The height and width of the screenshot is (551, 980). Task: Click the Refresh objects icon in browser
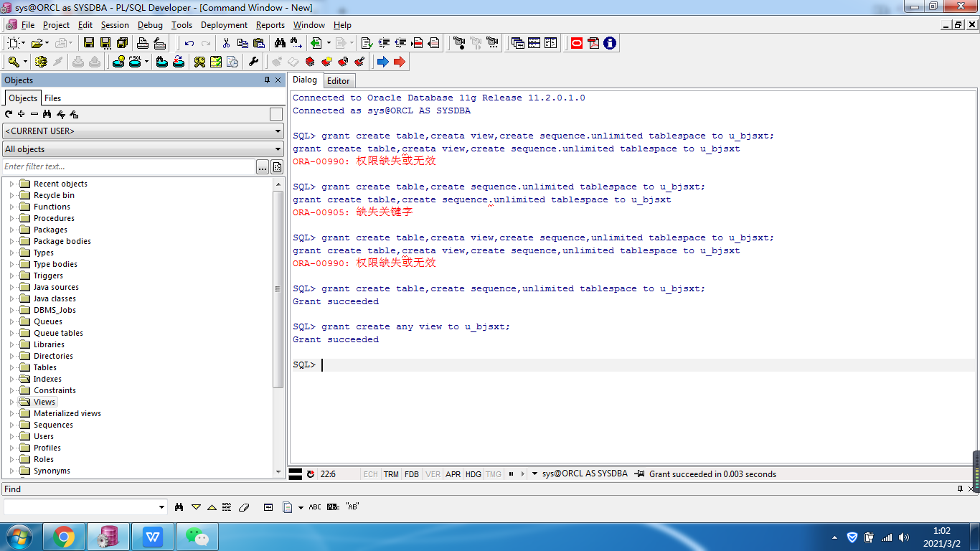pyautogui.click(x=9, y=114)
